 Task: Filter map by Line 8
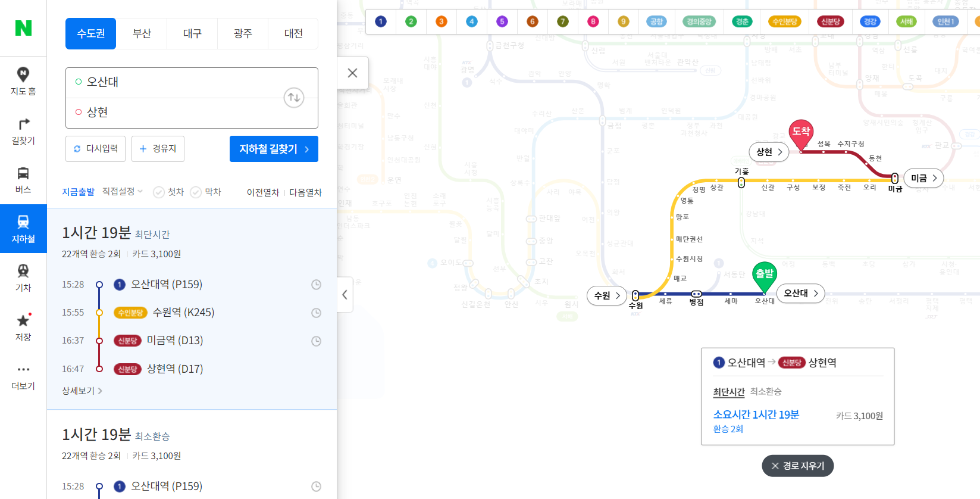[x=593, y=21]
